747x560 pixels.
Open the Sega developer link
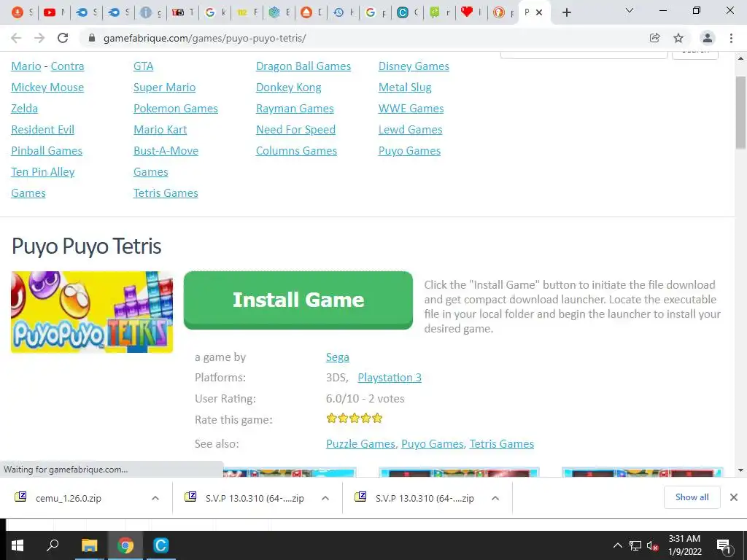337,357
